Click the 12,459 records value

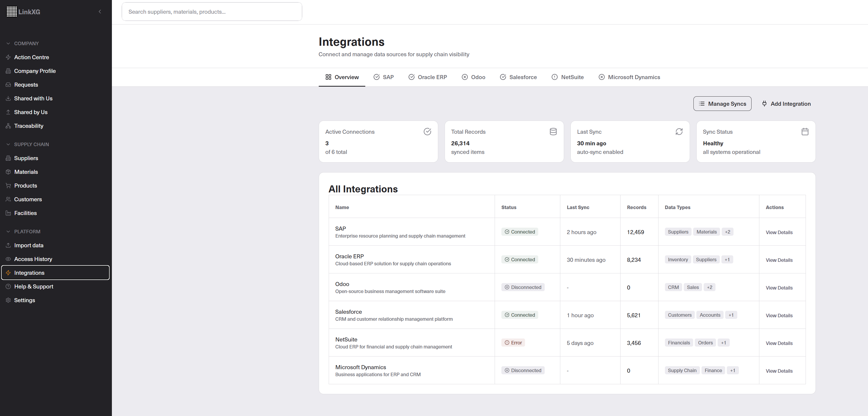(x=635, y=232)
